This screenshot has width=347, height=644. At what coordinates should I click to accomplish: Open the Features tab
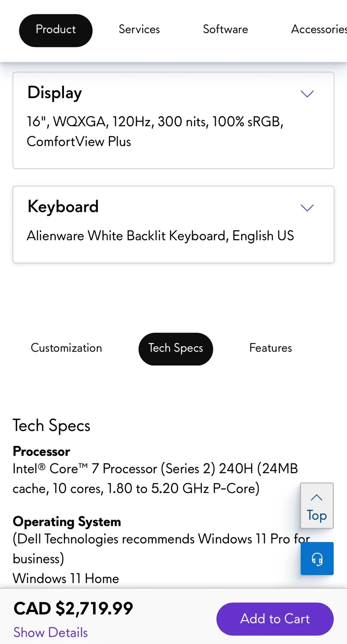point(271,348)
